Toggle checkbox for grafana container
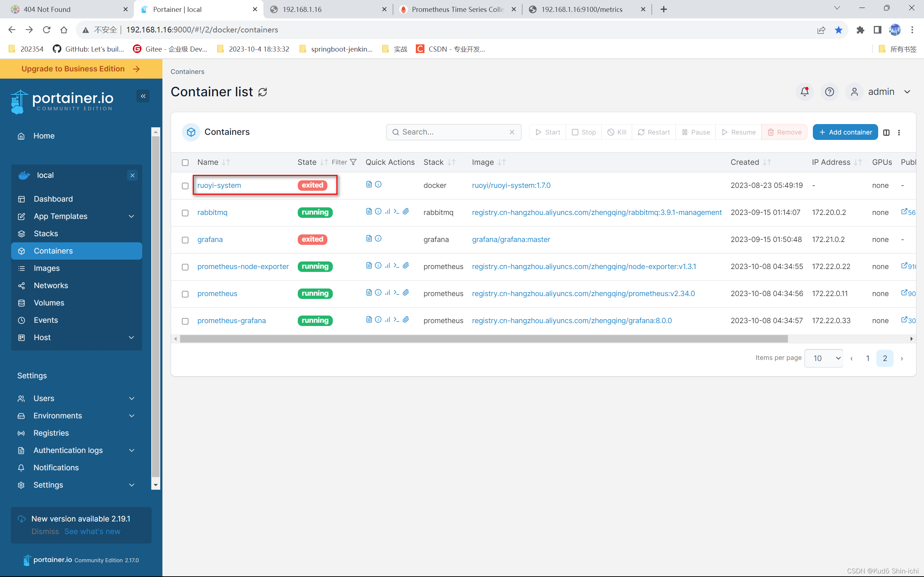The image size is (924, 577). tap(186, 239)
